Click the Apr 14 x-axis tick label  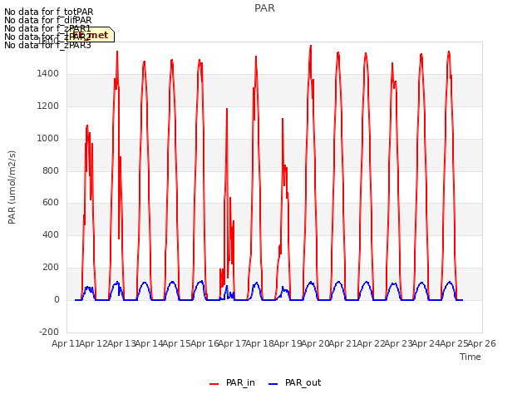click(x=149, y=343)
